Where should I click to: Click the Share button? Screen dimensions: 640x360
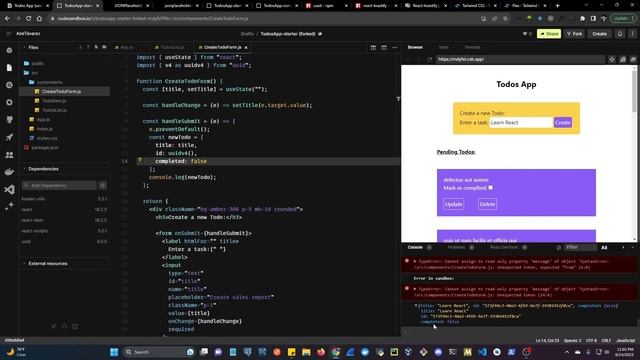(x=549, y=34)
